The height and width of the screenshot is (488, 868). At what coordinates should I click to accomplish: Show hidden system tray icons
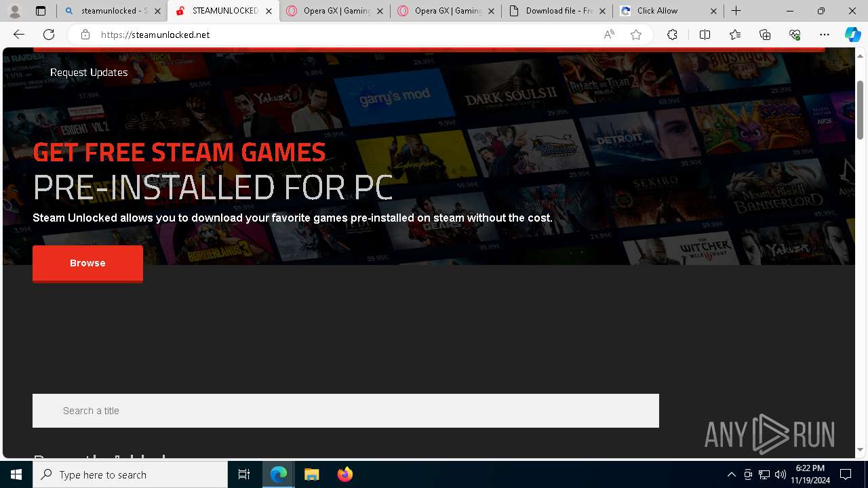(x=731, y=474)
